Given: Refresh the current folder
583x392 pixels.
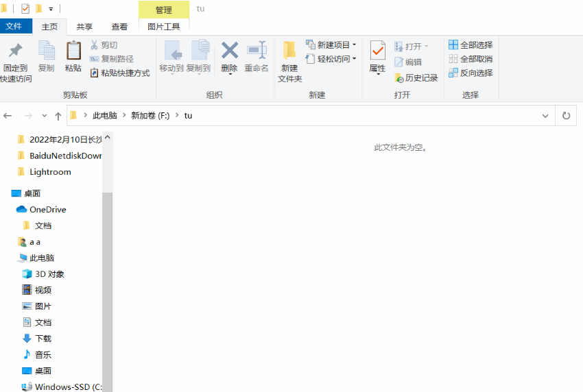Looking at the screenshot, I should click(566, 116).
